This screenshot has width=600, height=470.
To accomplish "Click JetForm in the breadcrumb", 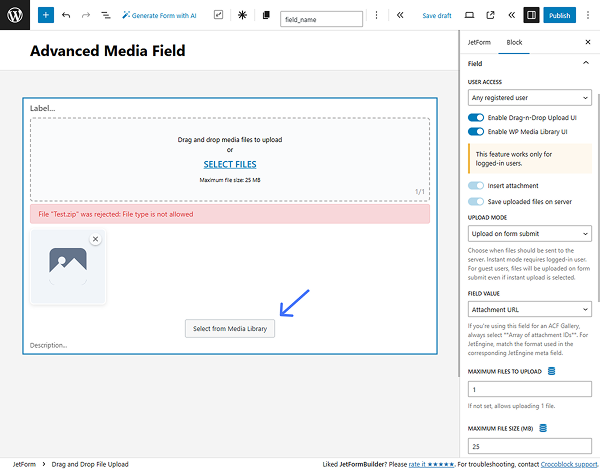I will [24, 464].
